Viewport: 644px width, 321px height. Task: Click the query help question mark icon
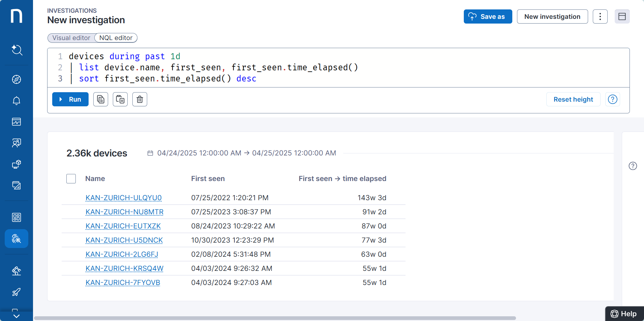(x=612, y=99)
